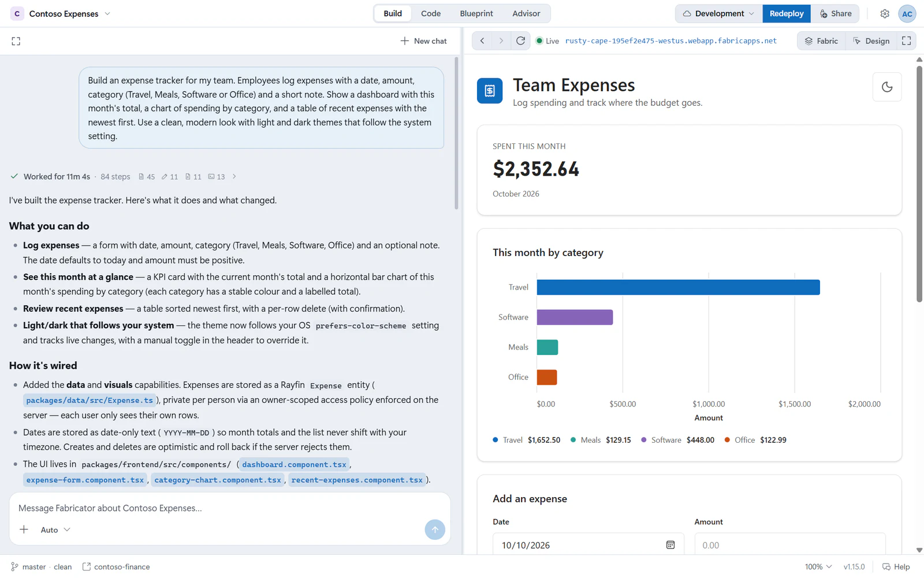Viewport: 924px width, 578px height.
Task: Open the Advisor tab
Action: pyautogui.click(x=526, y=14)
